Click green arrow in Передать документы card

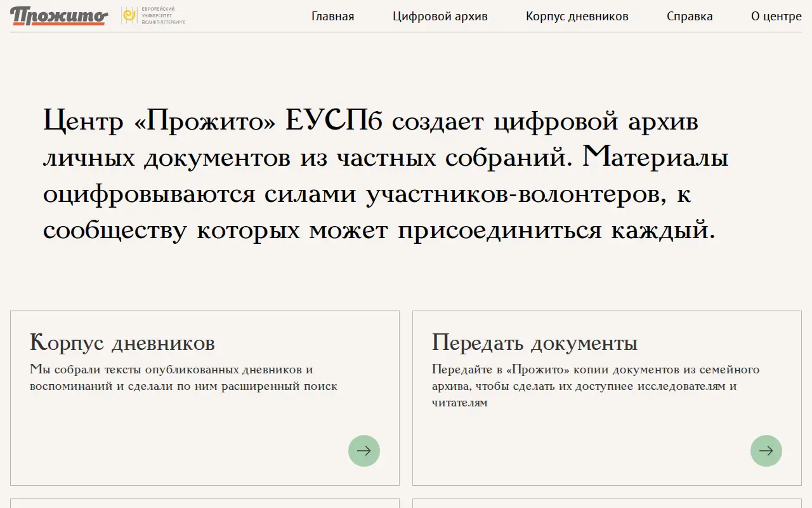coord(766,451)
